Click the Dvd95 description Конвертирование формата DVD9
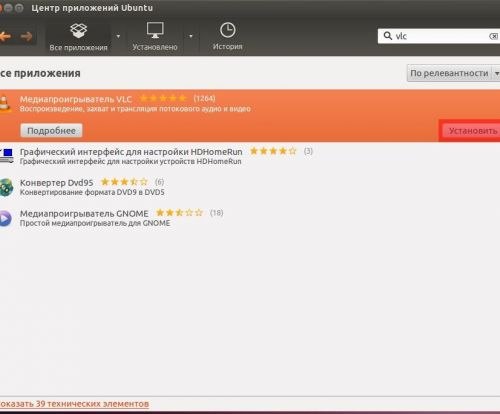Viewport: 500px width, 414px height. click(92, 192)
